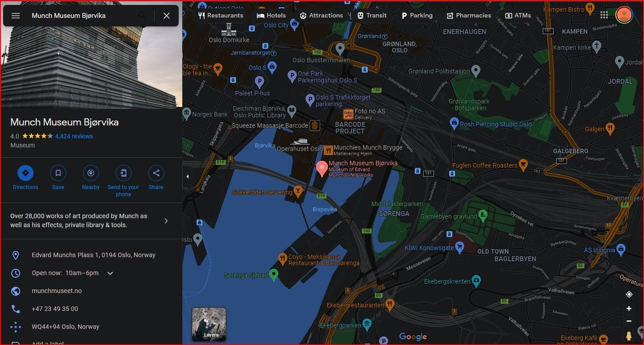Click the Sukkerbiten servering bar marker
Image resolution: width=644 pixels, height=345 pixels.
[x=298, y=192]
